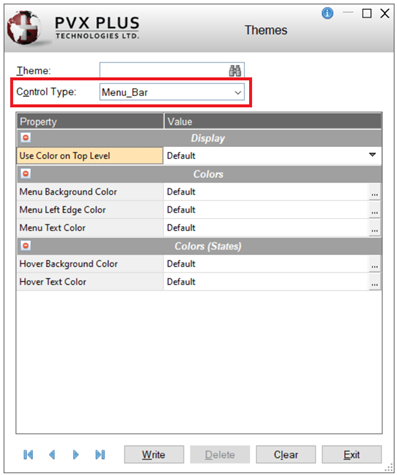The height and width of the screenshot is (475, 397).
Task: Collapse the Colors (States) section
Action: point(26,246)
